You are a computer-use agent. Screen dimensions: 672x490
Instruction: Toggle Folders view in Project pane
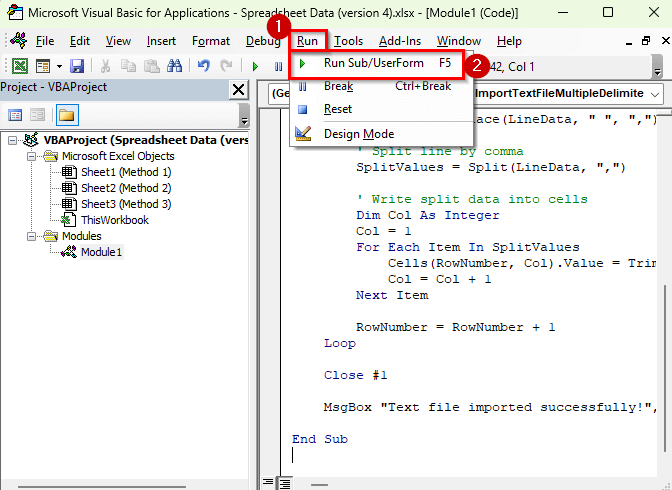click(x=67, y=115)
